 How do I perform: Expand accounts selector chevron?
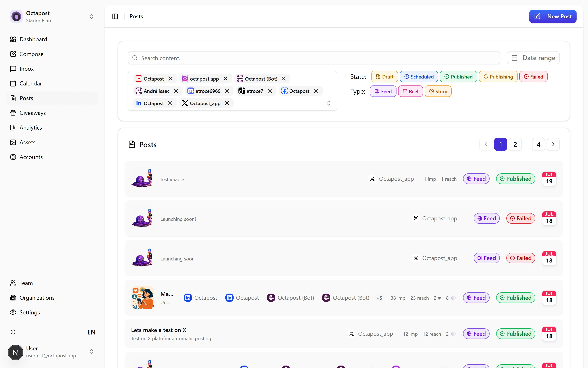pos(329,103)
